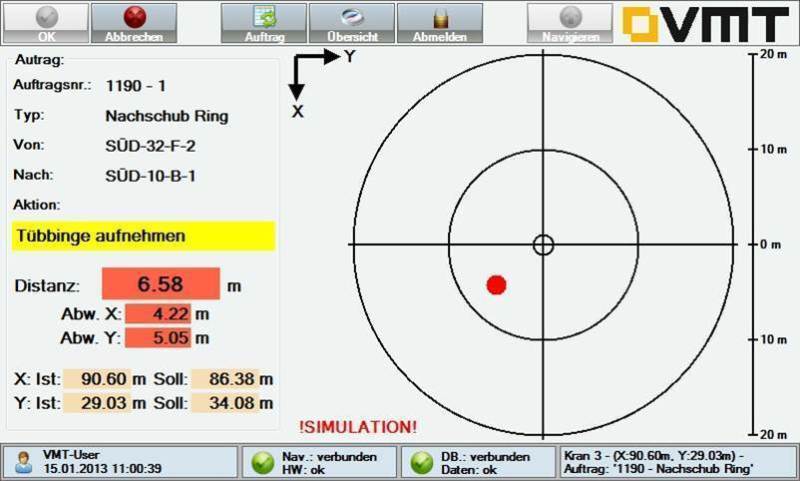
Task: Start the Navigieren navigation button
Action: click(x=570, y=23)
